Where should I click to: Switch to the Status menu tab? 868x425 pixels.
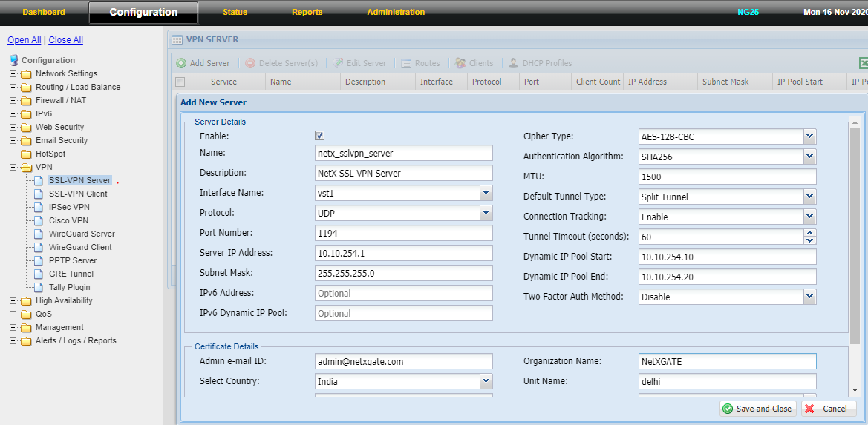[x=235, y=12]
